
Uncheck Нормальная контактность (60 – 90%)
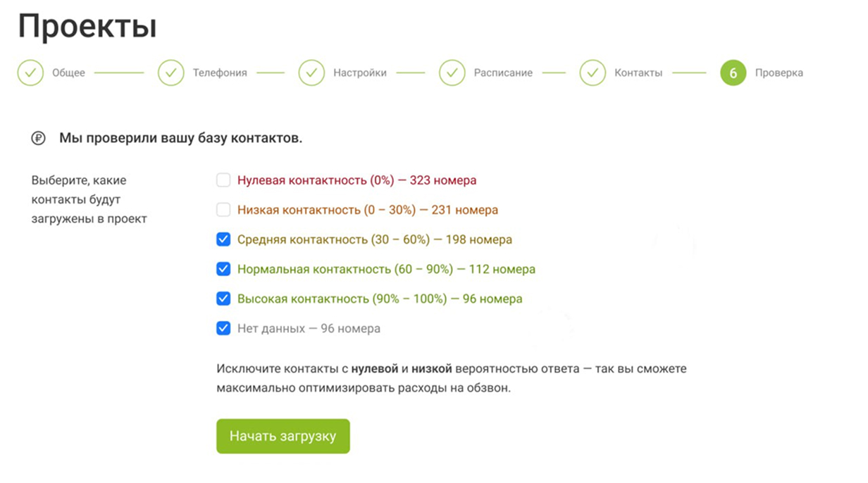(x=223, y=269)
